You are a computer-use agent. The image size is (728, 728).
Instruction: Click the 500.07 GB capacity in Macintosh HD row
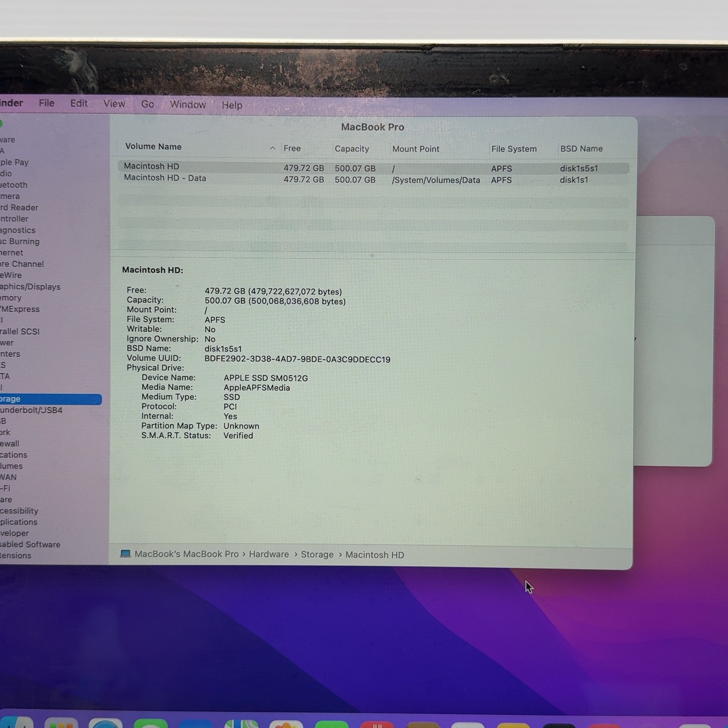[x=355, y=169]
